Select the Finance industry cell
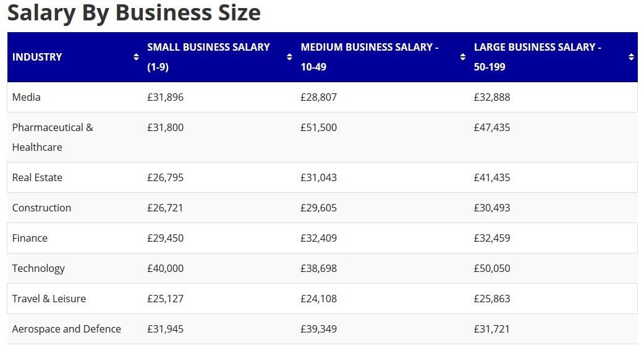644x348 pixels. (30, 238)
